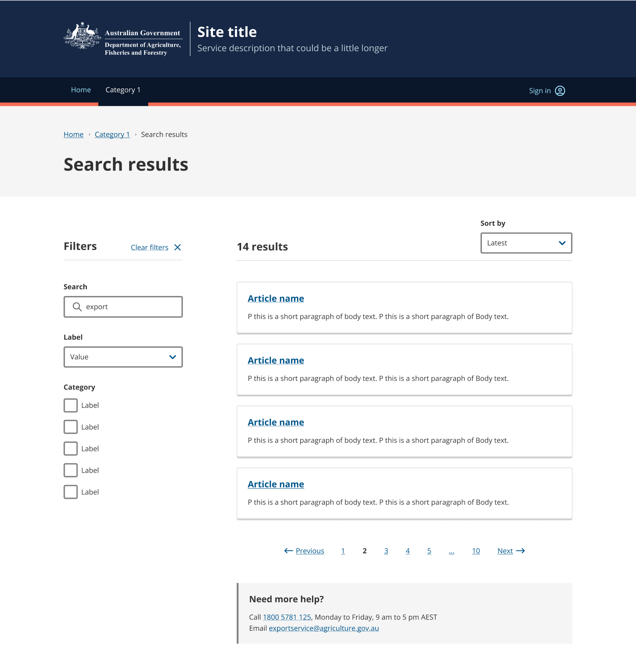Image resolution: width=636 pixels, height=672 pixels.
Task: Enable the first Label checkbox under Category
Action: click(x=70, y=405)
